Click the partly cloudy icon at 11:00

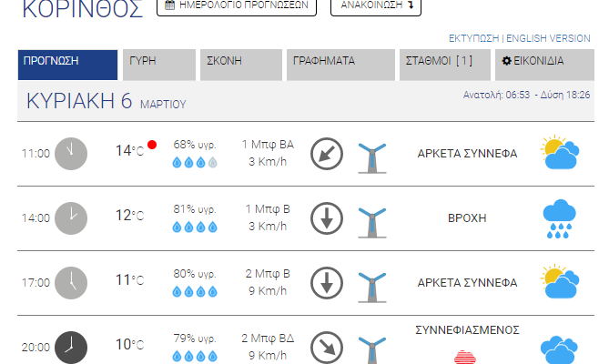[561, 154]
